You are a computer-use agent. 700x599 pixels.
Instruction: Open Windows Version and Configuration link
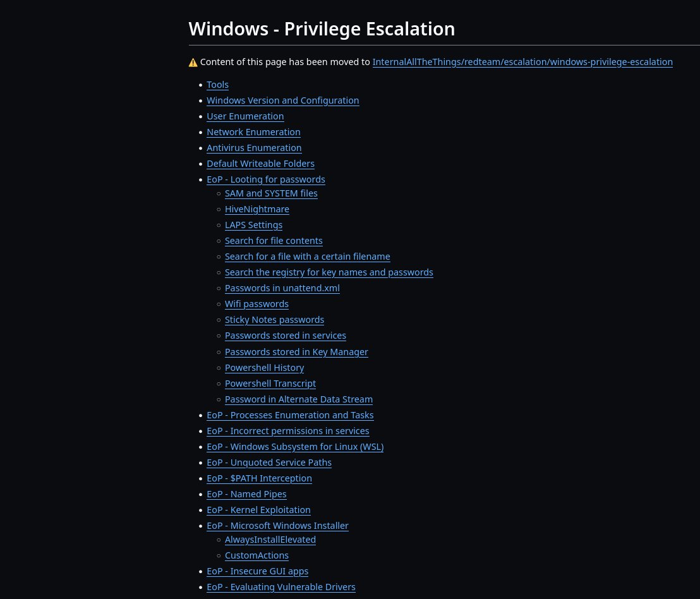pyautogui.click(x=282, y=100)
